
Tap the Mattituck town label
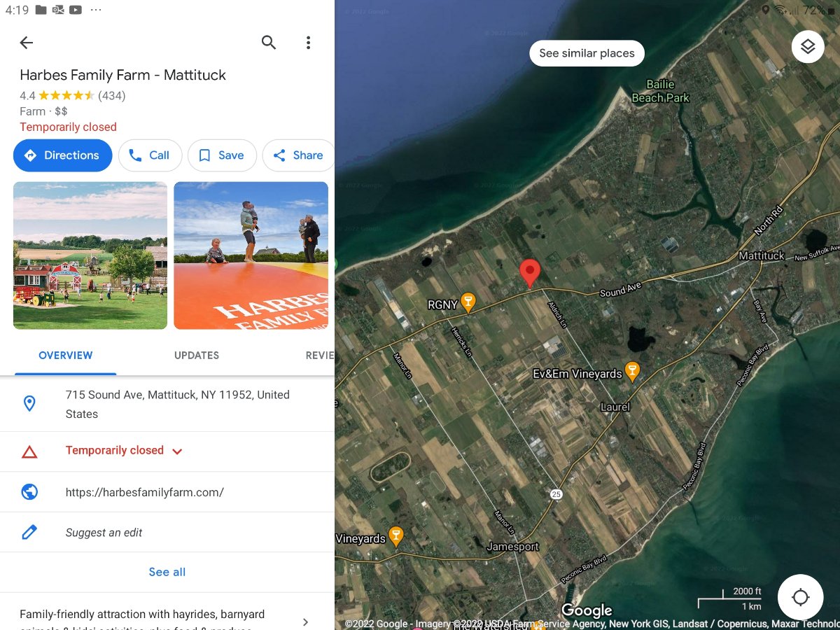762,255
